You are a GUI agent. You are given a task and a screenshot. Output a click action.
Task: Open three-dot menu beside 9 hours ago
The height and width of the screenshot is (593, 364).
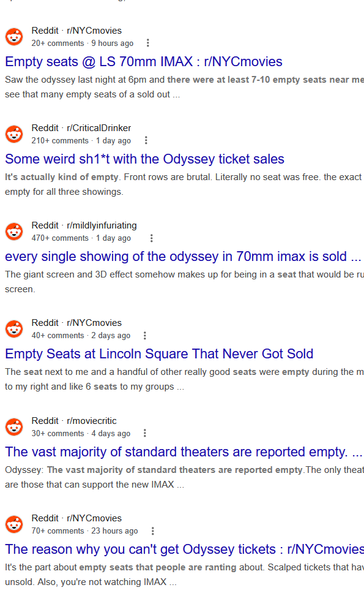(x=147, y=43)
